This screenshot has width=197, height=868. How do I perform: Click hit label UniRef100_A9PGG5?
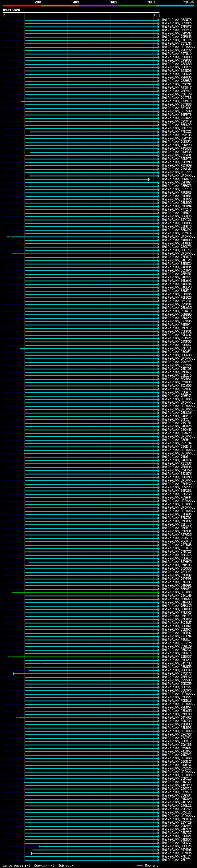point(177,74)
